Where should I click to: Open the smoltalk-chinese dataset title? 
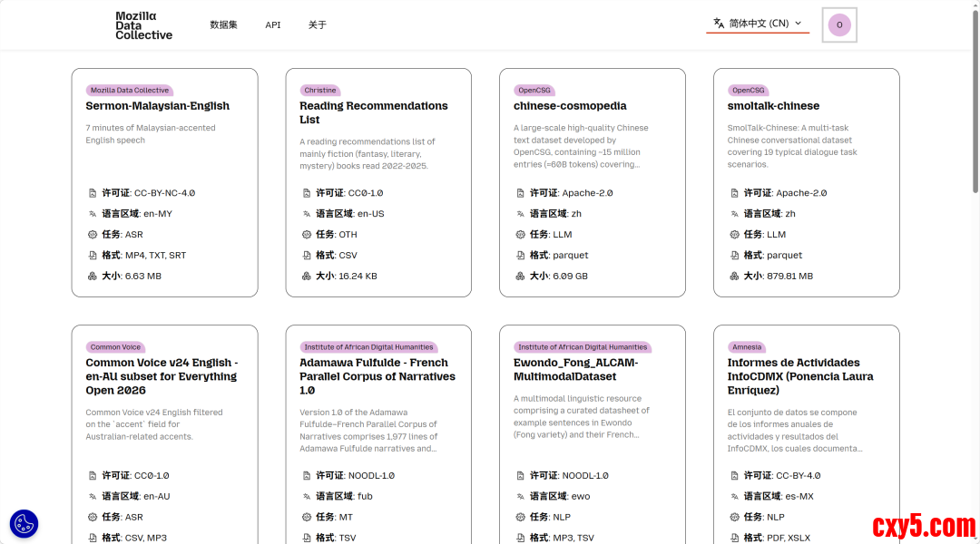773,106
